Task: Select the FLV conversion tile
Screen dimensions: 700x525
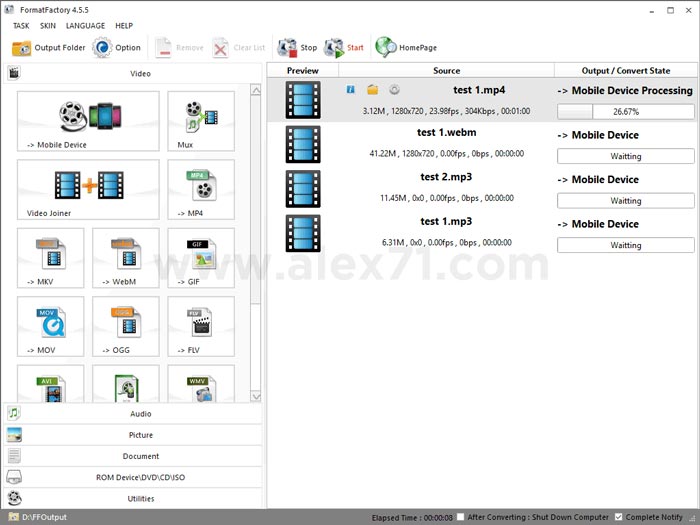Action: point(201,326)
